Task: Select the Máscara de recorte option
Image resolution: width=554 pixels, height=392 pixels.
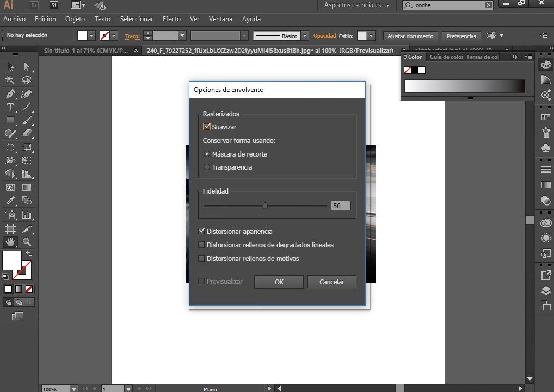Action: 207,154
